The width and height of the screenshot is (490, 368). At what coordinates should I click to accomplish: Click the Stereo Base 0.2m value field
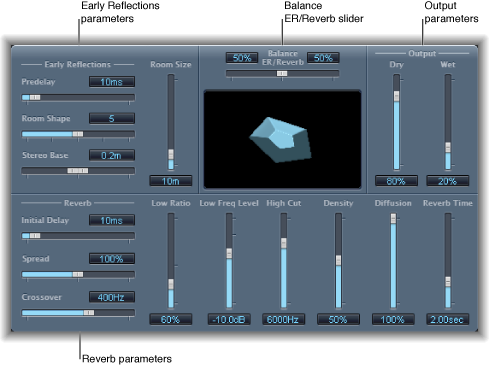click(112, 155)
